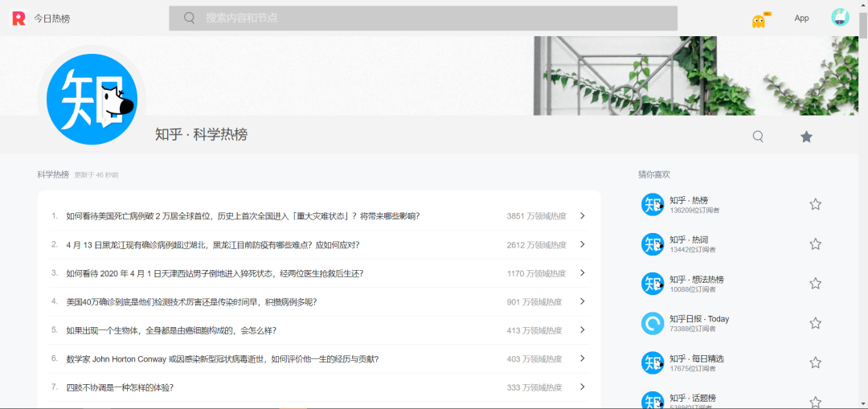Click the 136209位订阅者 count

click(x=694, y=211)
